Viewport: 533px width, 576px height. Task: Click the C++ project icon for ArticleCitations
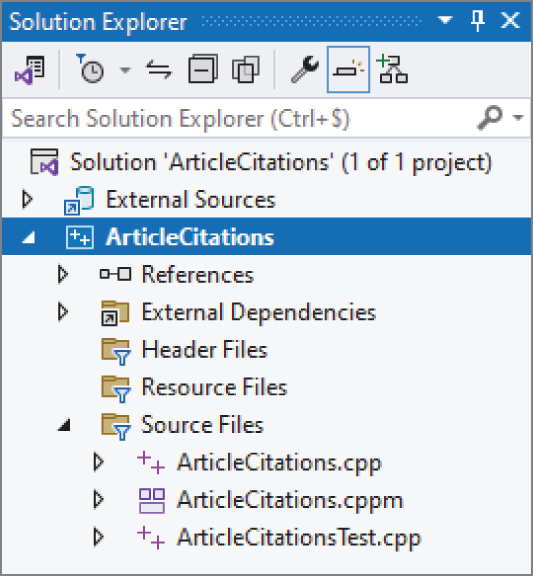[80, 238]
